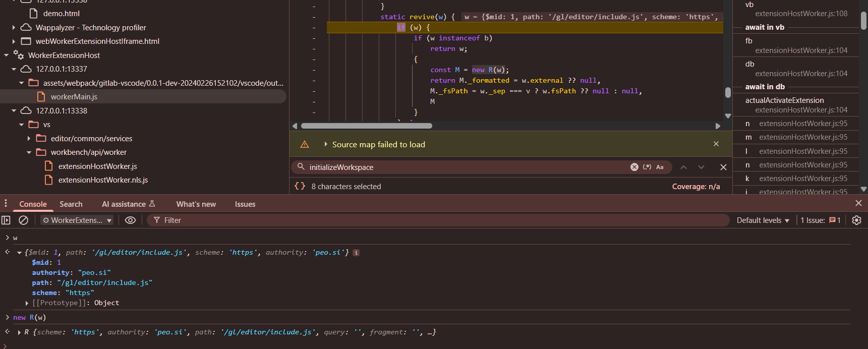Switch to the Search tab
Image resolution: width=868 pixels, height=349 pixels.
71,204
